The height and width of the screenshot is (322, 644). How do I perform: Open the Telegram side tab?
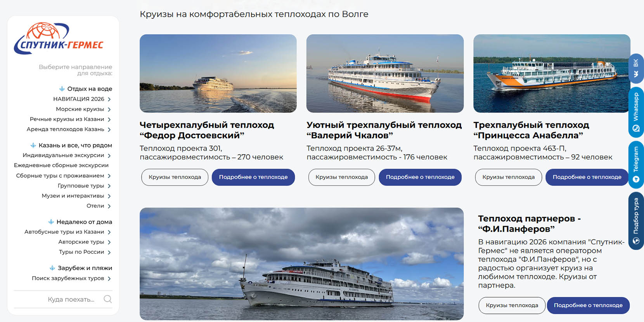636,165
